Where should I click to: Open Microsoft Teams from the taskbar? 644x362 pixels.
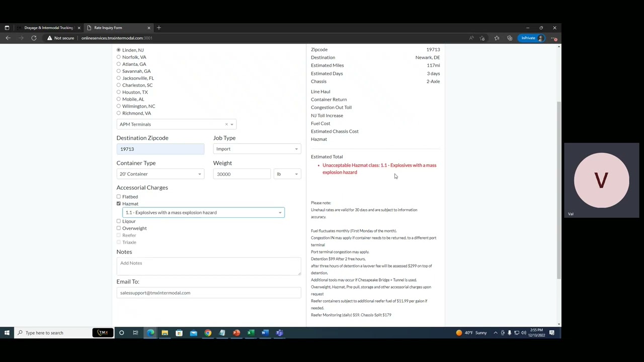pyautogui.click(x=279, y=333)
